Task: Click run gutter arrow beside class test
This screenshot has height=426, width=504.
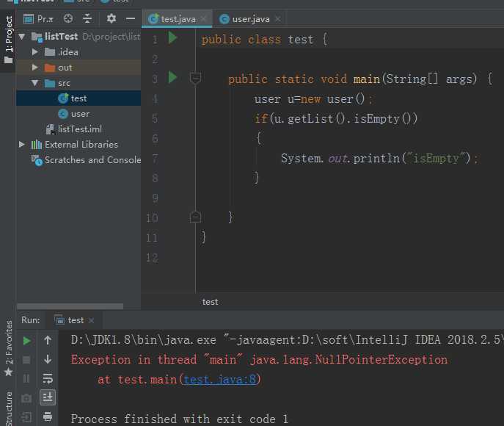Action: [x=172, y=38]
